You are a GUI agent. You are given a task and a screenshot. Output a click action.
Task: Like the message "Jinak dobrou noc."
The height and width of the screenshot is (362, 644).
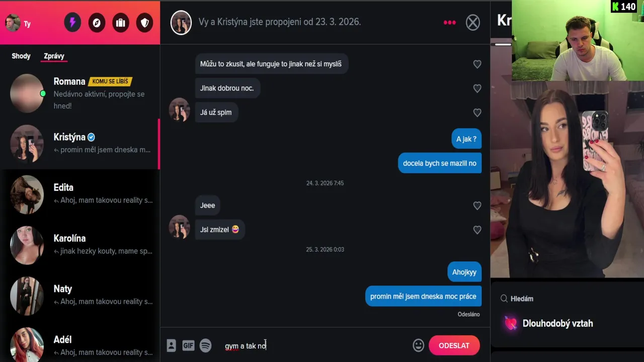pyautogui.click(x=477, y=88)
